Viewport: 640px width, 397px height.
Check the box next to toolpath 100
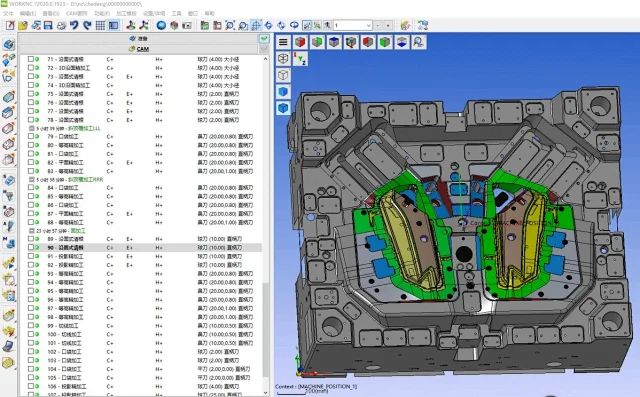pos(31,334)
